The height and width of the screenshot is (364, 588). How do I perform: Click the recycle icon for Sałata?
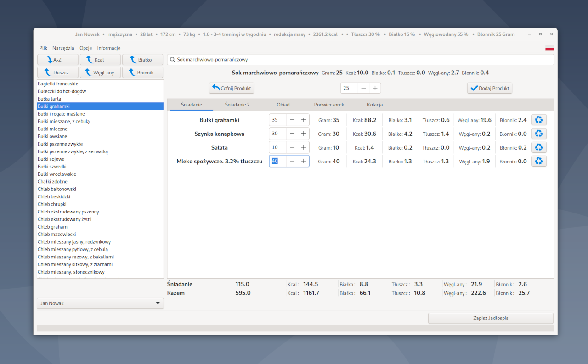(x=539, y=147)
